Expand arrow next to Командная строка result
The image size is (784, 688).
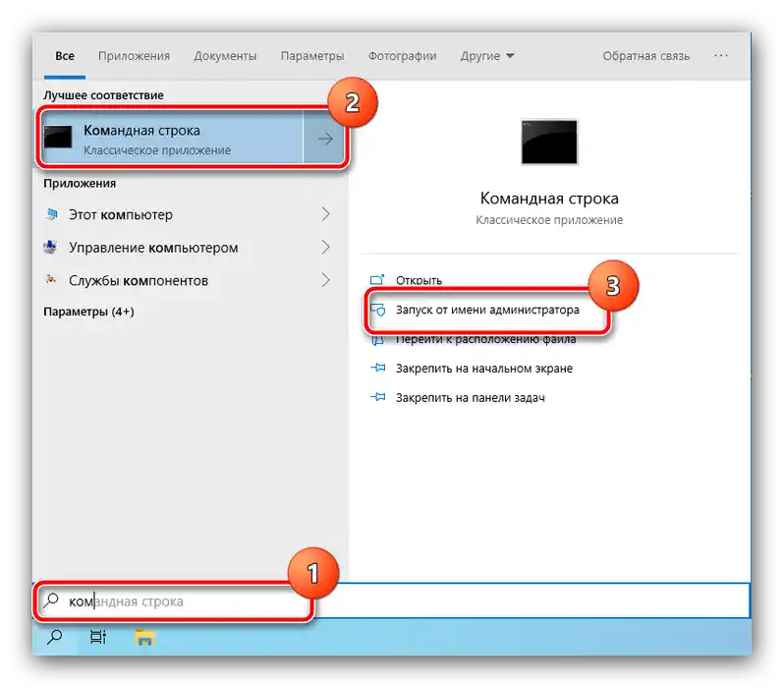click(325, 139)
